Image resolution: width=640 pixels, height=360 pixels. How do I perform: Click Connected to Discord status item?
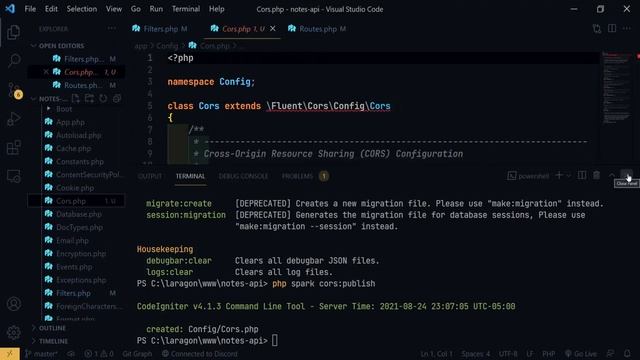pyautogui.click(x=200, y=354)
